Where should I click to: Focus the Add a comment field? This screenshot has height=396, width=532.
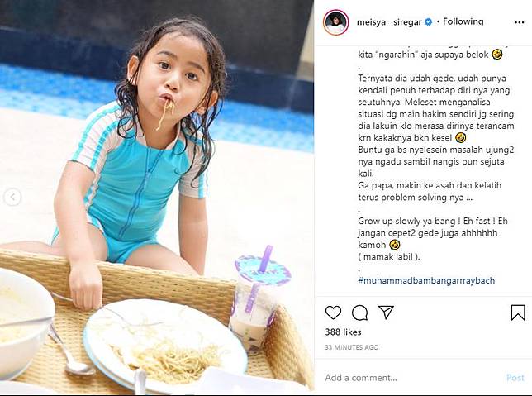[x=411, y=378]
